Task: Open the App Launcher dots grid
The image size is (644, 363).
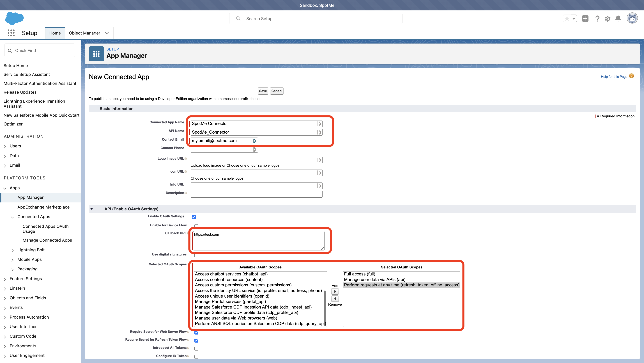Action: click(x=11, y=33)
